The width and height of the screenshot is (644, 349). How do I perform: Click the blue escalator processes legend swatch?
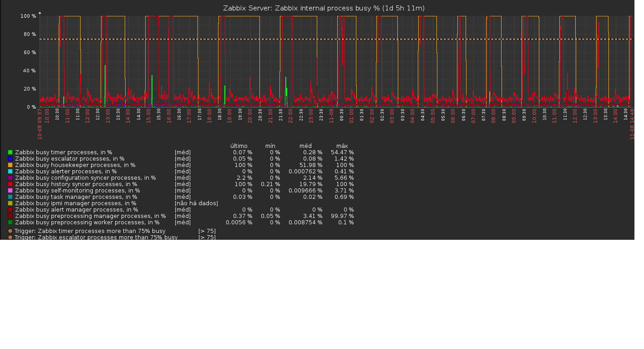coord(10,159)
